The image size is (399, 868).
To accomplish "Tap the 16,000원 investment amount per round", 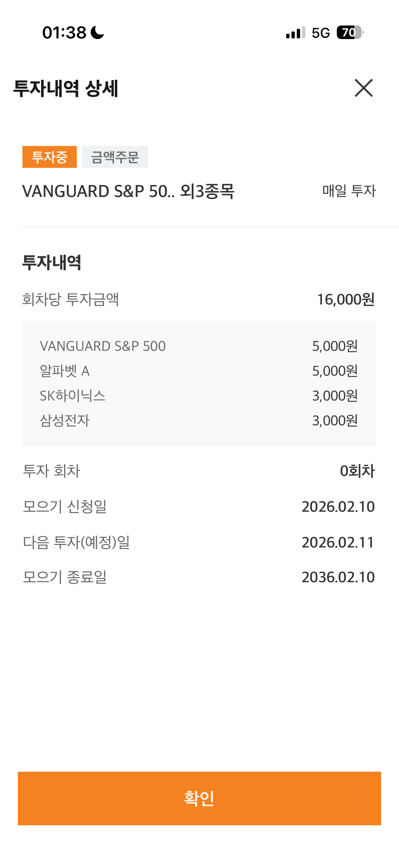I will pyautogui.click(x=346, y=300).
